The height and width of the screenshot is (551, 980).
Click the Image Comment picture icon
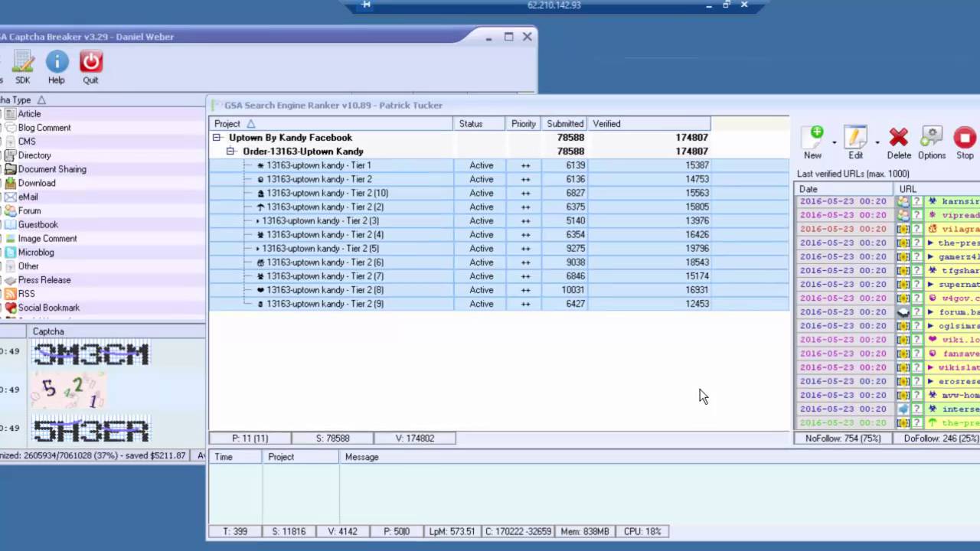(x=10, y=238)
